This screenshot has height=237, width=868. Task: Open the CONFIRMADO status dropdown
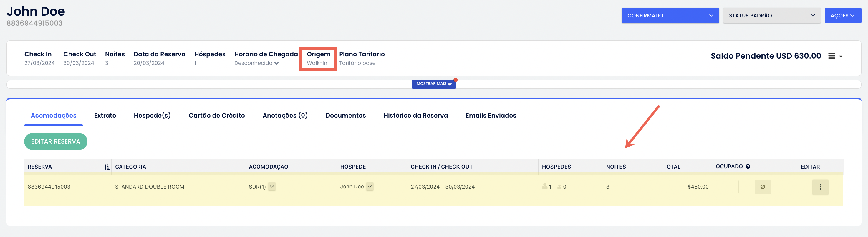pyautogui.click(x=670, y=16)
